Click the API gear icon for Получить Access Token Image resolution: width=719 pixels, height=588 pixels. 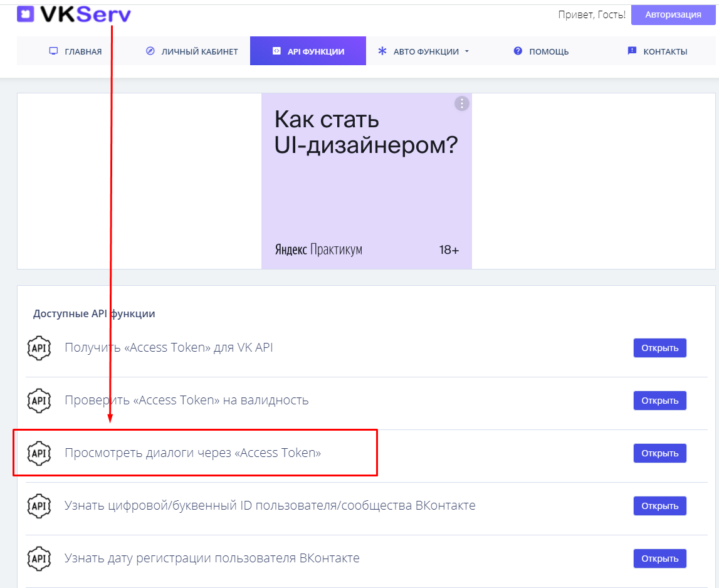click(x=39, y=348)
